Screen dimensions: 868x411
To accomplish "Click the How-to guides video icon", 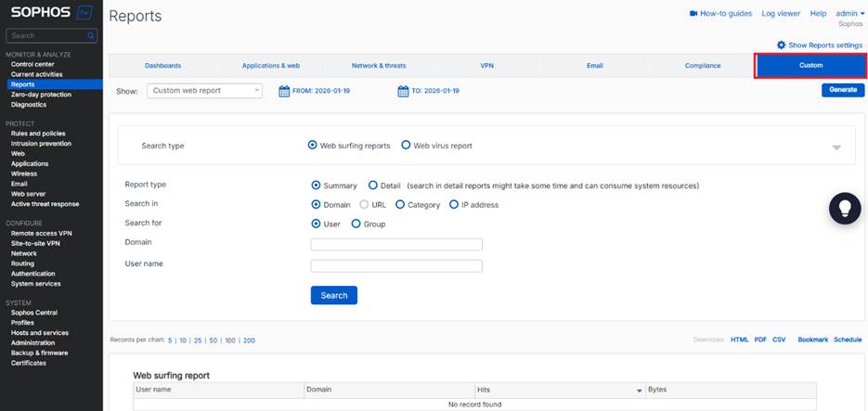I will (x=693, y=14).
